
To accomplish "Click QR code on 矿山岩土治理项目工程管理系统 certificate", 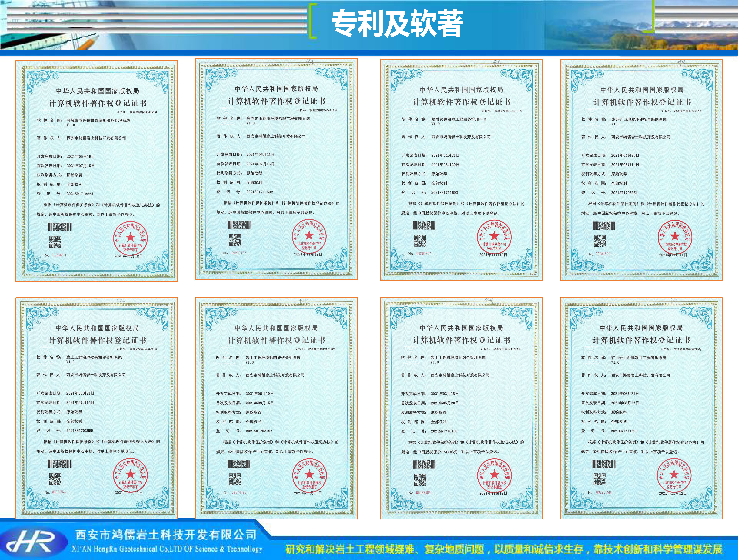I will tap(600, 479).
